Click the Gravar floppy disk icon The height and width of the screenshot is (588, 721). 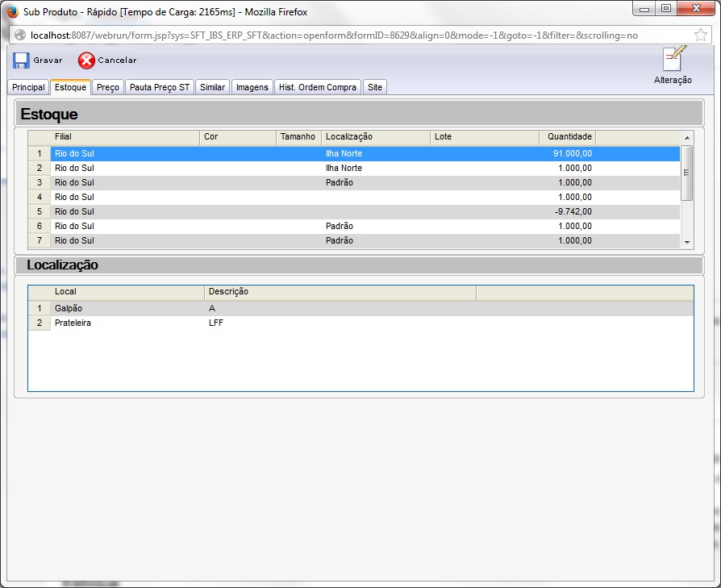21,60
